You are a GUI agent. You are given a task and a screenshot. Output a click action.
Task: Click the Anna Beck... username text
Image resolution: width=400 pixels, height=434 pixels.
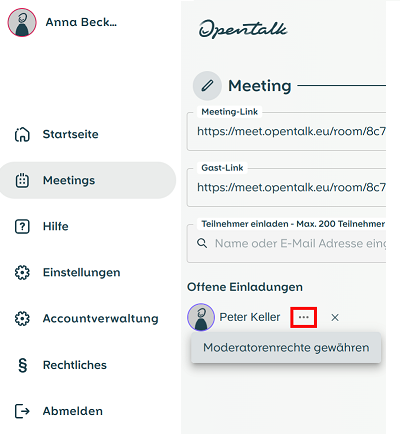81,22
